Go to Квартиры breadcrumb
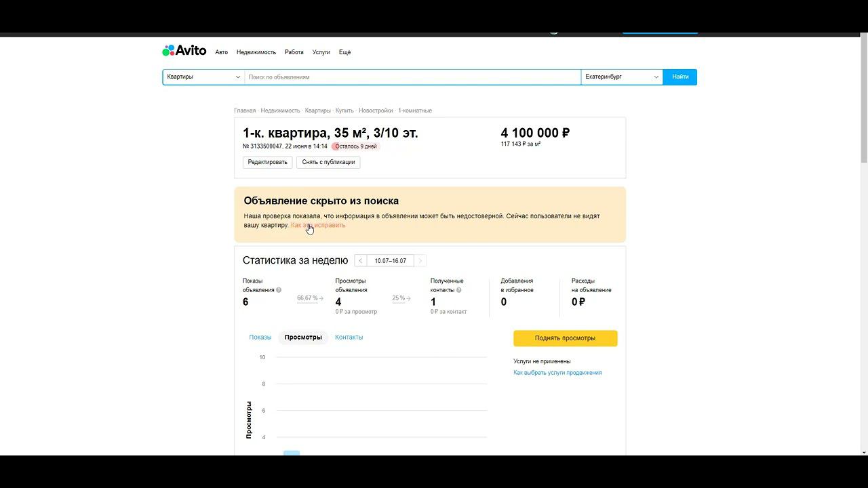 click(318, 110)
